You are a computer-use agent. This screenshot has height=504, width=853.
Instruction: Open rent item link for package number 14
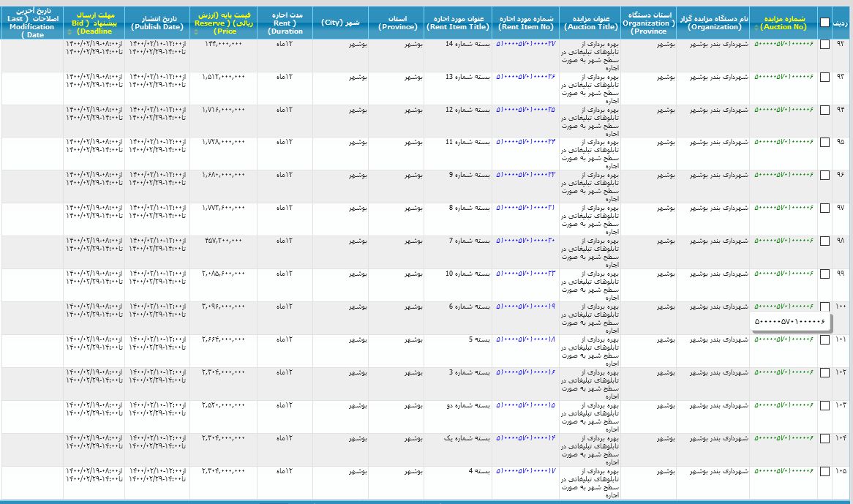coord(525,44)
